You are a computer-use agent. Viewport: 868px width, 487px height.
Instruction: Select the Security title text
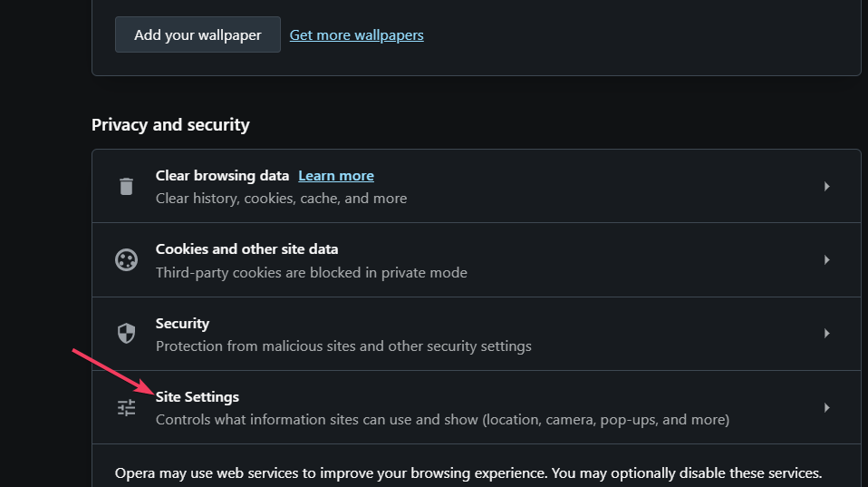coord(182,324)
